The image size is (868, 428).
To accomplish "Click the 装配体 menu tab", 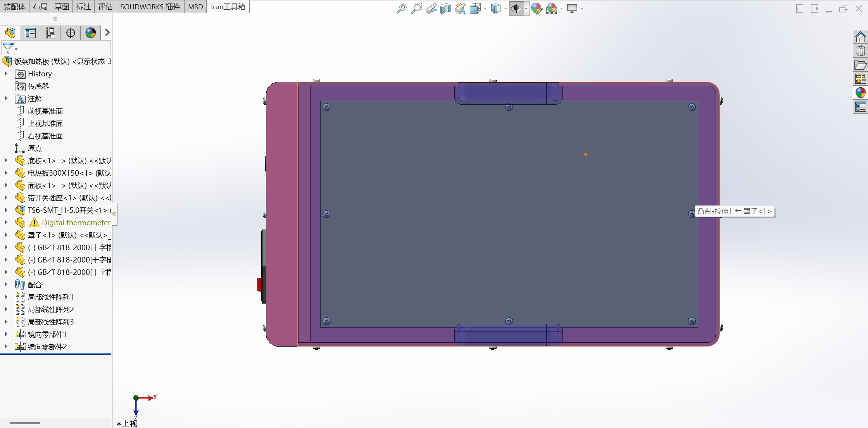I will point(13,7).
